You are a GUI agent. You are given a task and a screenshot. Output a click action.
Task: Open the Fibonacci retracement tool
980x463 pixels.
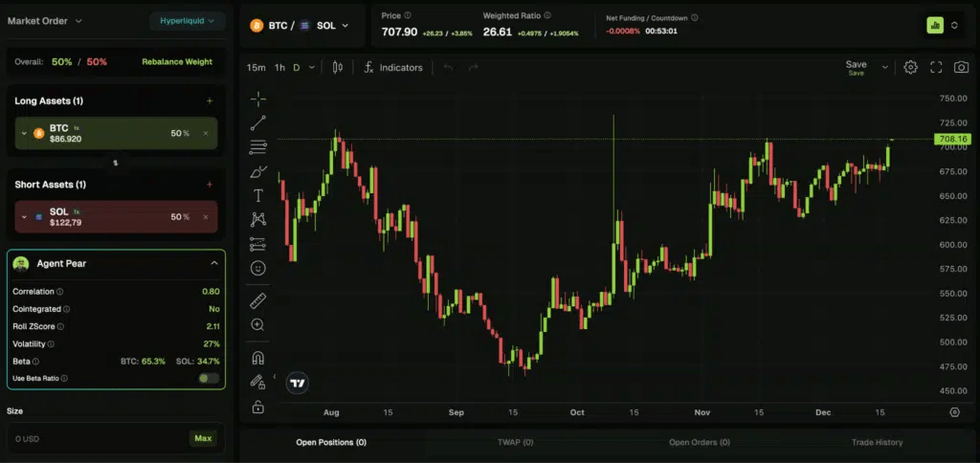(x=257, y=147)
